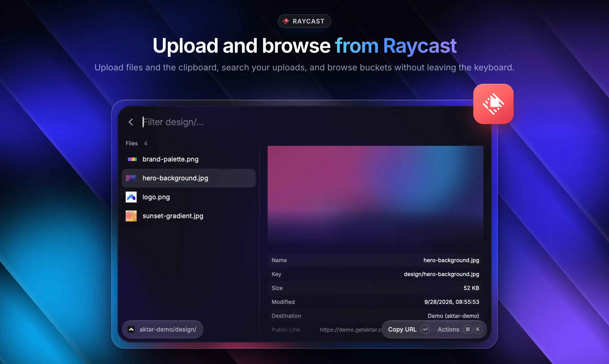Click the subtitle about uploading files and clipboard

click(x=304, y=68)
